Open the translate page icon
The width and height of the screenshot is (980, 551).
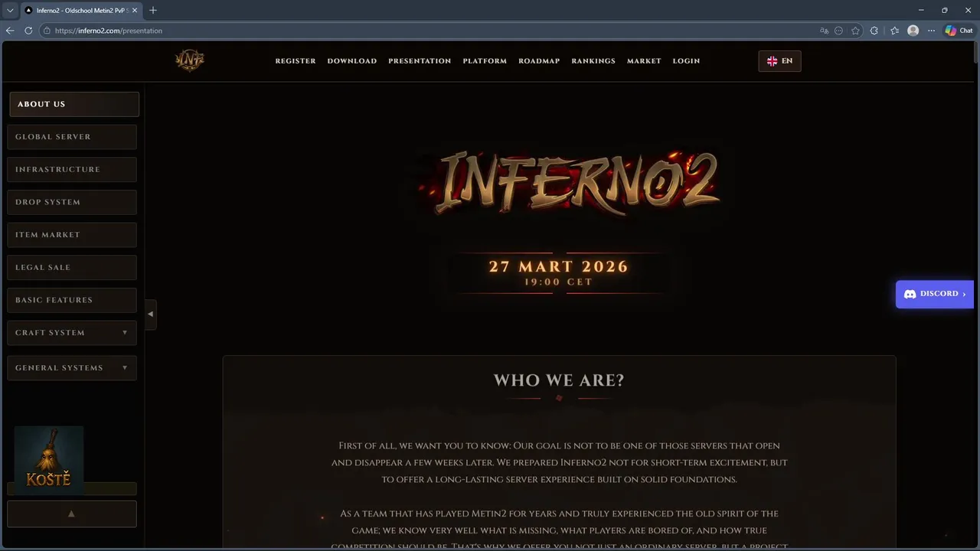click(x=824, y=31)
